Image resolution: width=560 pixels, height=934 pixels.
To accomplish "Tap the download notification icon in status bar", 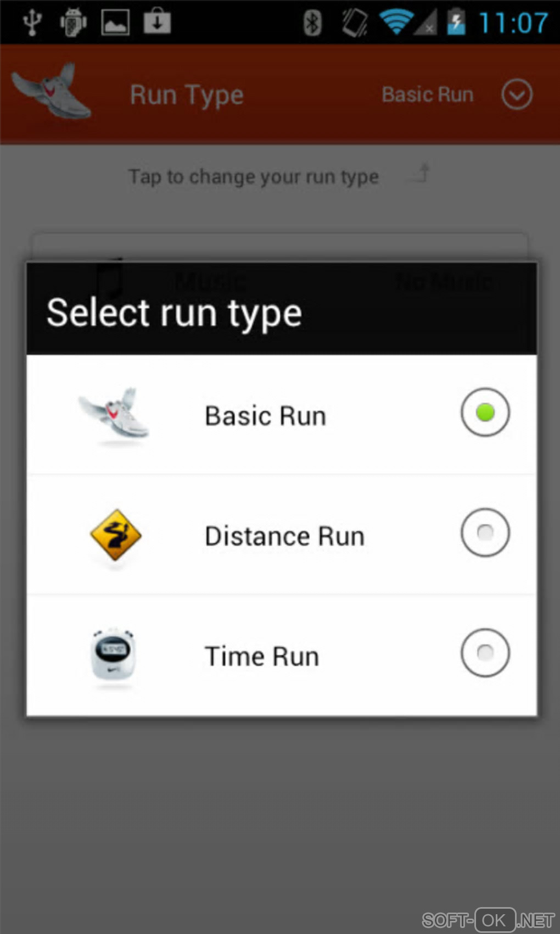I will click(x=157, y=22).
